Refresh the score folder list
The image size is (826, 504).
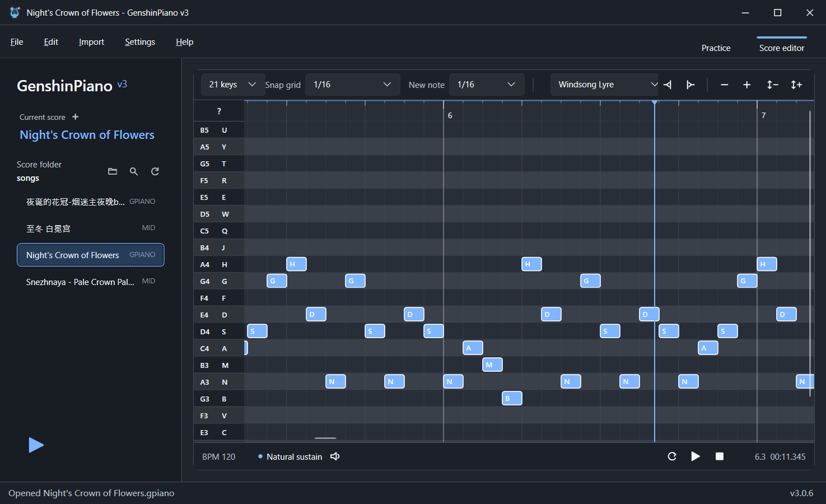(x=155, y=171)
